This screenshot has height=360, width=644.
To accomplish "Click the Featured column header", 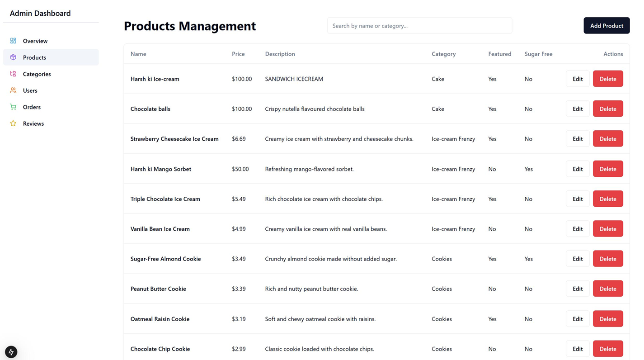I will pyautogui.click(x=499, y=54).
